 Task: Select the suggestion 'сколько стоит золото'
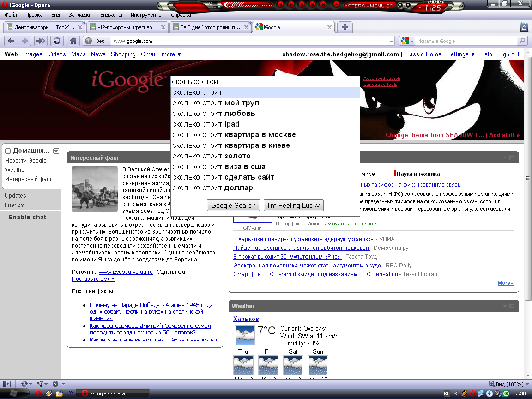(265, 156)
